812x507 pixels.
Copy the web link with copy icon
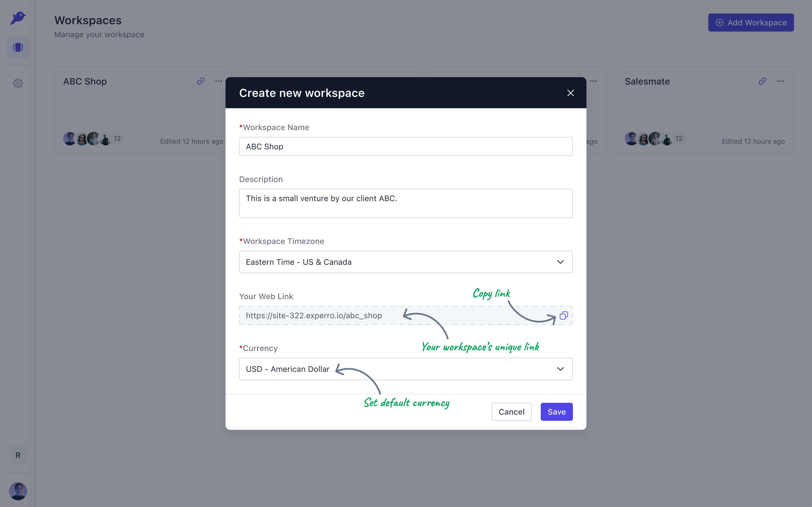[x=564, y=315]
